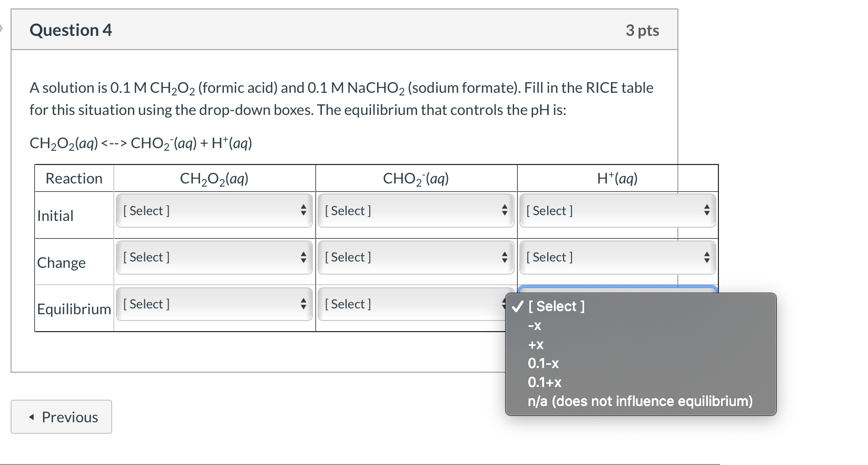
Task: Click the 3 pts label
Action: (x=643, y=30)
